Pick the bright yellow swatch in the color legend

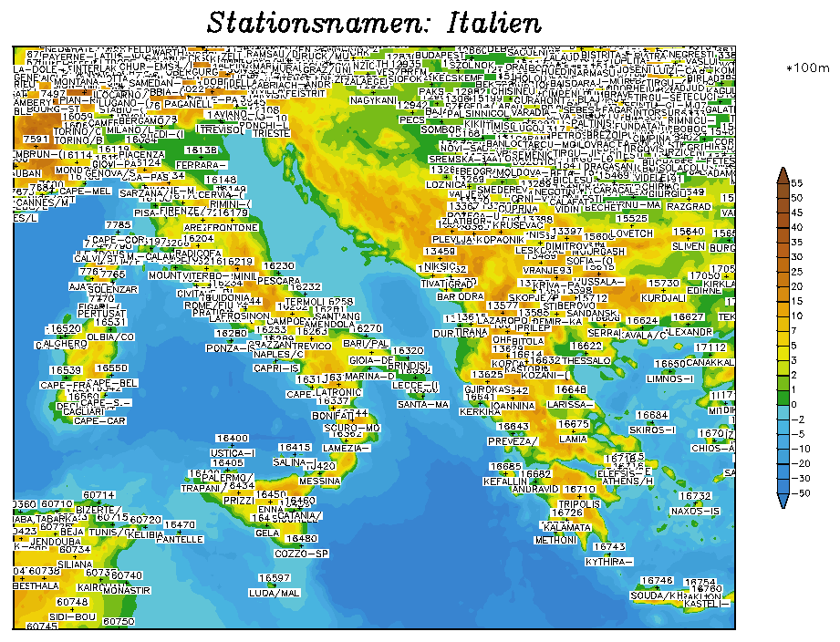pyautogui.click(x=783, y=352)
